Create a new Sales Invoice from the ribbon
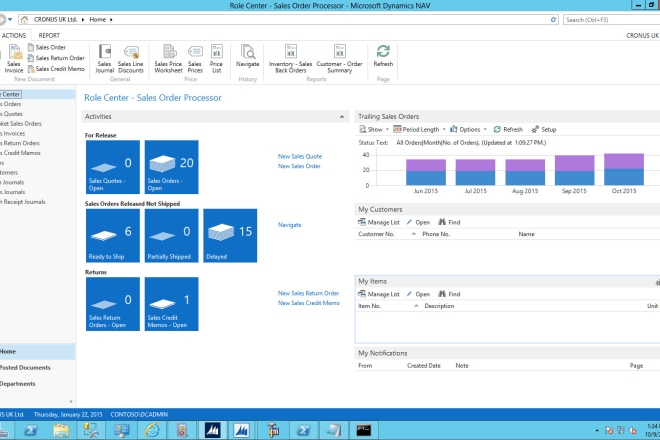The width and height of the screenshot is (660, 440). click(14, 59)
